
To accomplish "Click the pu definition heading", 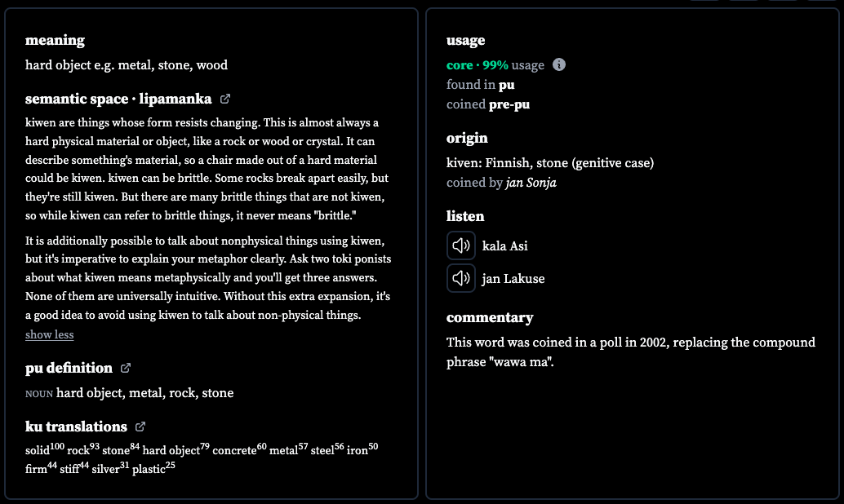I will click(69, 368).
